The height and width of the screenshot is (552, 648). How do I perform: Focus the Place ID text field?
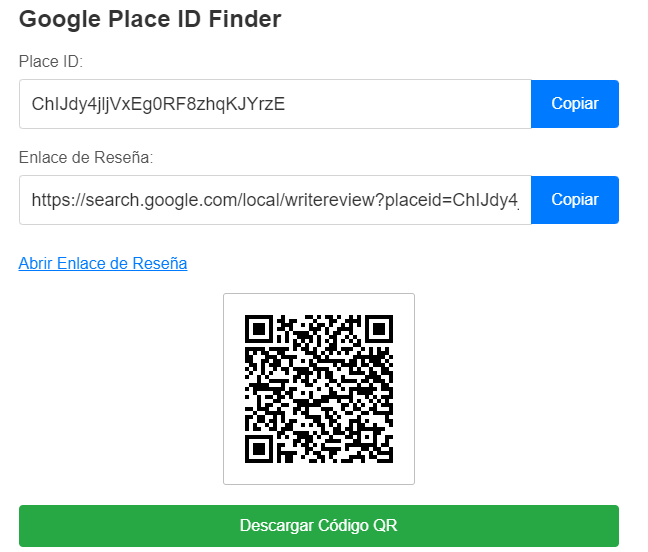point(400,104)
